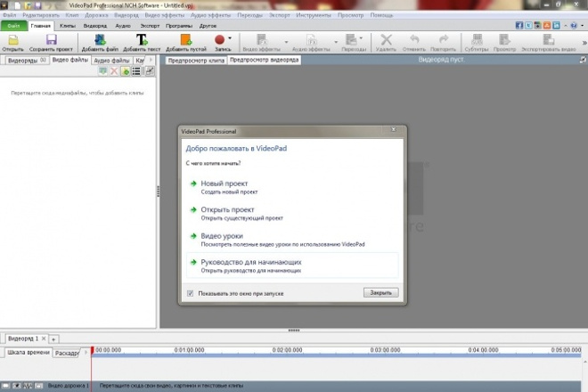Click the Добавить файл toolbar icon
The image size is (588, 392).
[x=100, y=43]
